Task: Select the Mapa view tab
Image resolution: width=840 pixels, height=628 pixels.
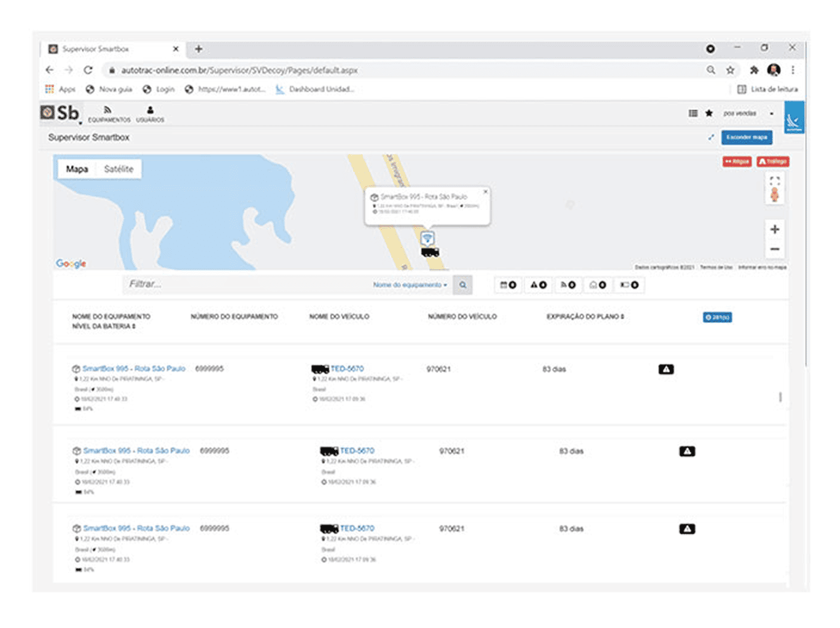Action: [x=77, y=169]
